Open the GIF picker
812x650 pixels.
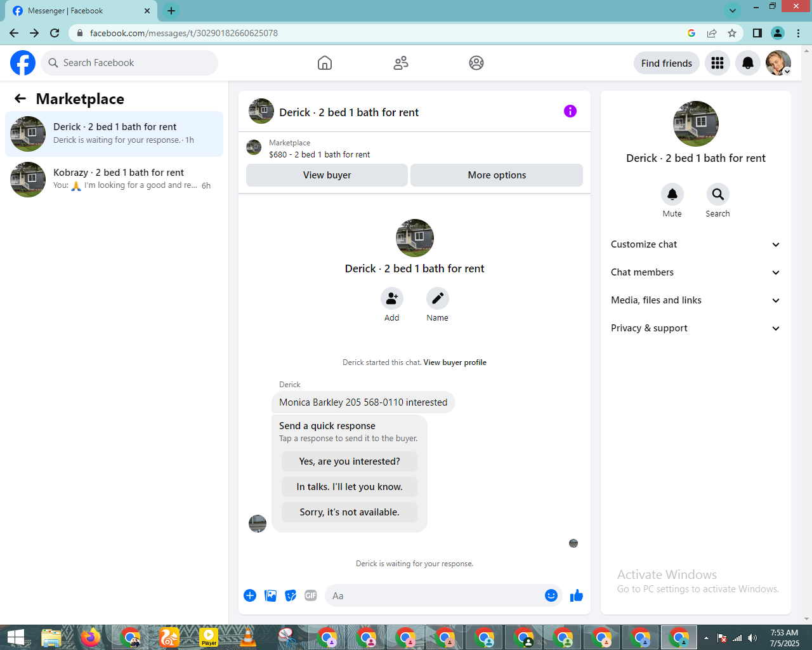311,595
